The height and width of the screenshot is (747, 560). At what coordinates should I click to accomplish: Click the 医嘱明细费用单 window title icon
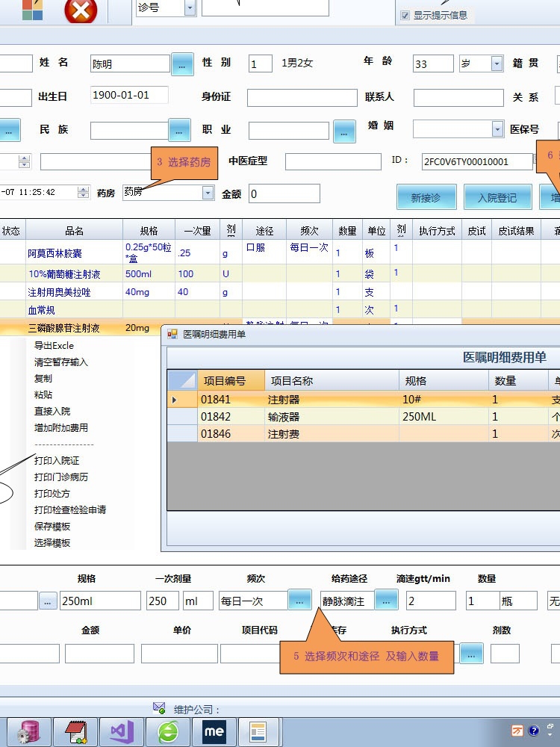click(x=172, y=334)
